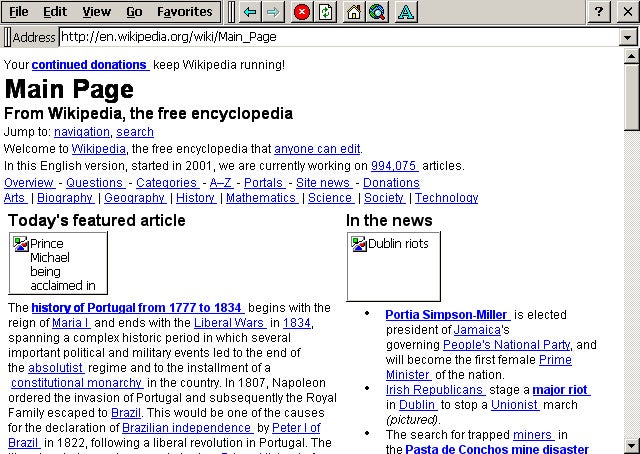The height and width of the screenshot is (454, 640).
Task: Open the Irish Republicans link
Action: click(436, 390)
